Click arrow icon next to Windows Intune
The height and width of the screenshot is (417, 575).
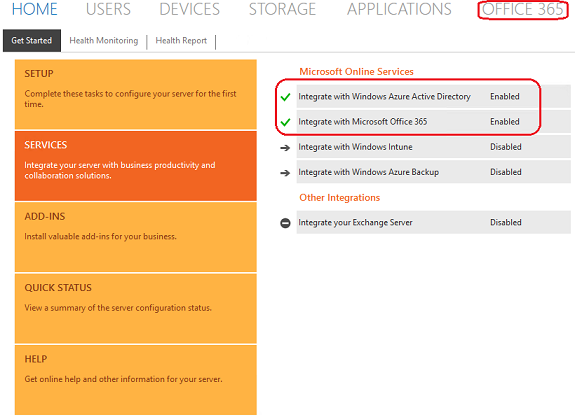coord(285,147)
